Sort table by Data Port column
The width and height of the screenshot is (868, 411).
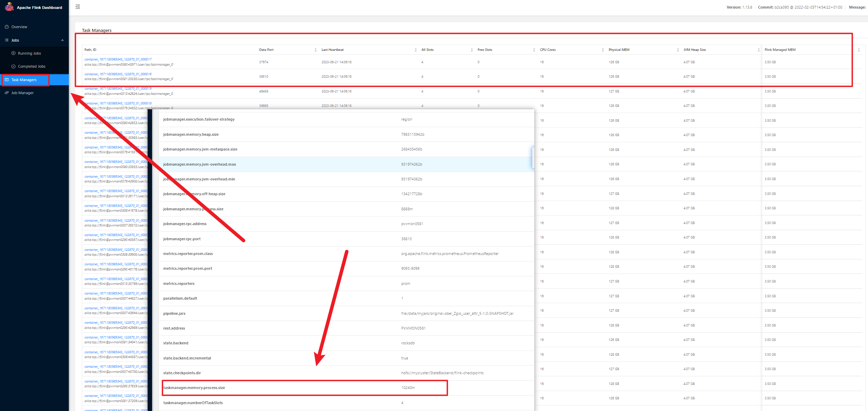click(x=315, y=50)
